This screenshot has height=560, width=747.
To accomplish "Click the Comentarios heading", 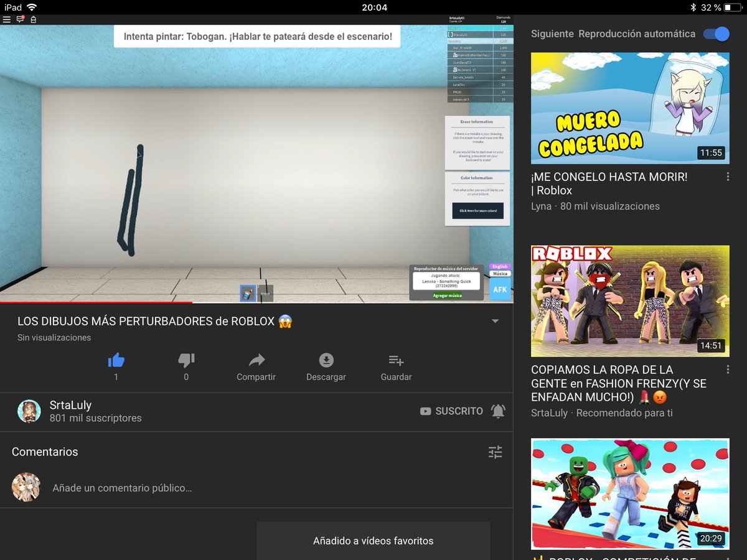I will pyautogui.click(x=45, y=452).
